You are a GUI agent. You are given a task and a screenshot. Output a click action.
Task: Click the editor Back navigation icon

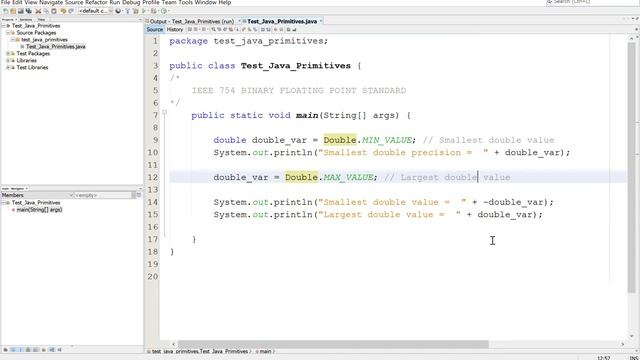195,29
